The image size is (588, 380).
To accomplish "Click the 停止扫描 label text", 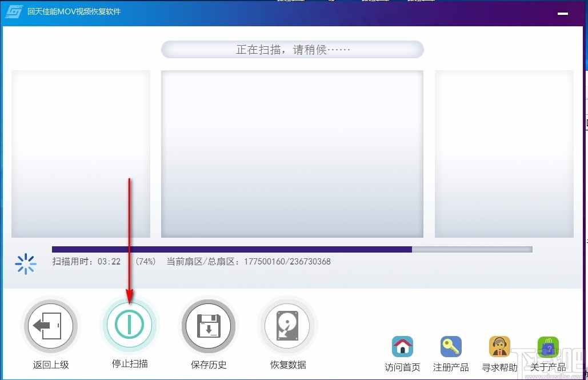I will tap(129, 365).
